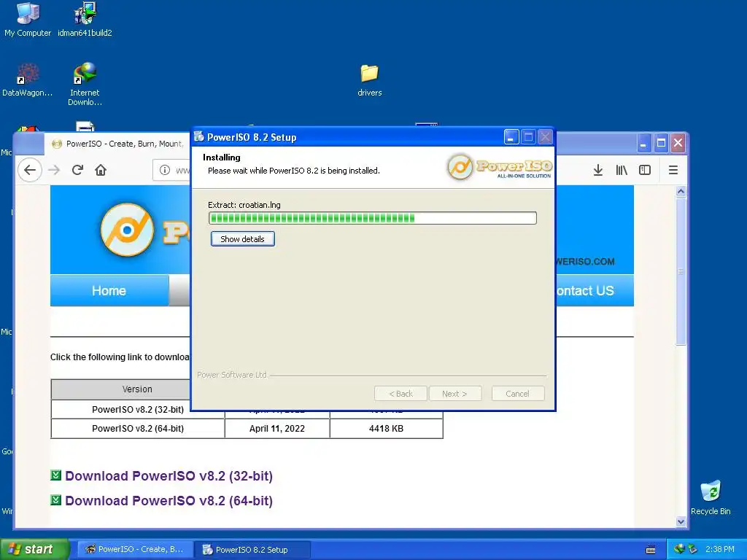Open My Computer desktop icon

tap(28, 20)
